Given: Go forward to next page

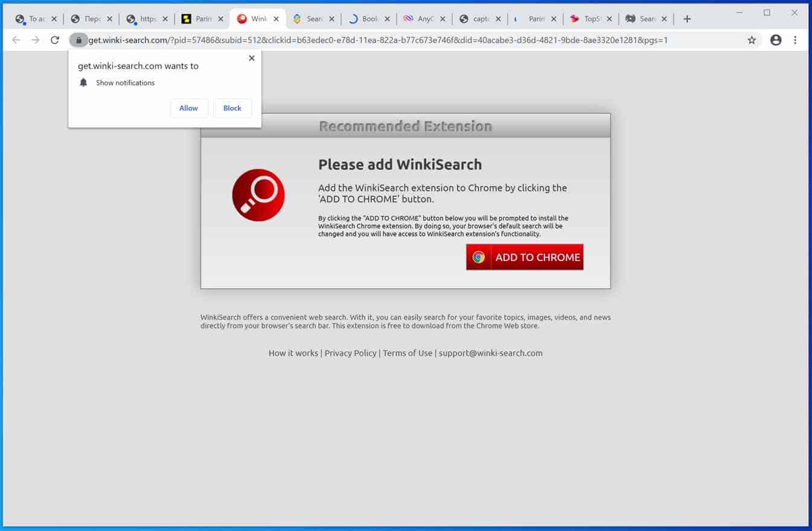Looking at the screenshot, I should [36, 40].
